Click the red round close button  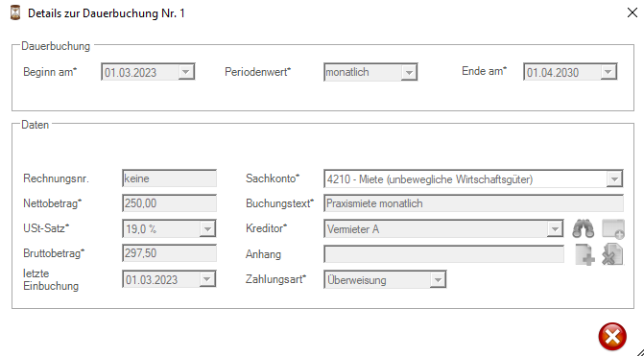click(612, 337)
